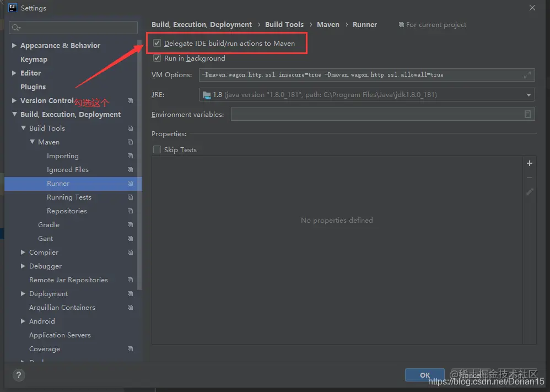This screenshot has height=392, width=550.
Task: Select Importing under Maven
Action: point(63,156)
